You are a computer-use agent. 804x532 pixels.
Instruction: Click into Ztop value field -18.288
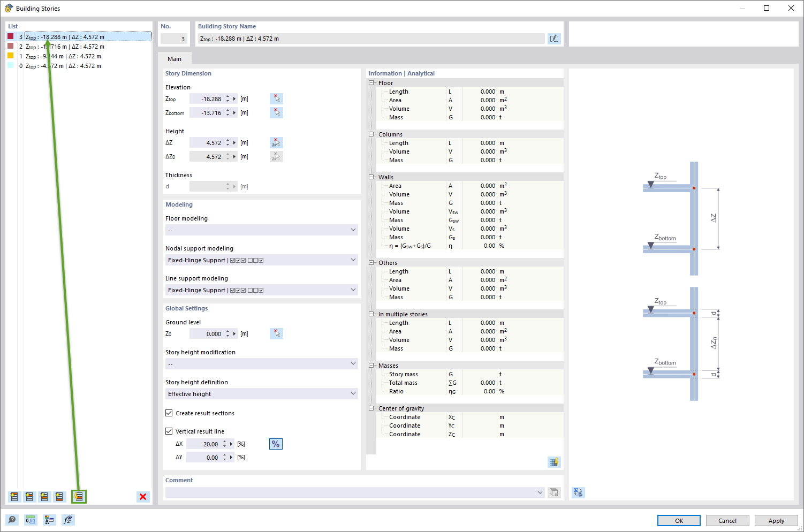(207, 99)
